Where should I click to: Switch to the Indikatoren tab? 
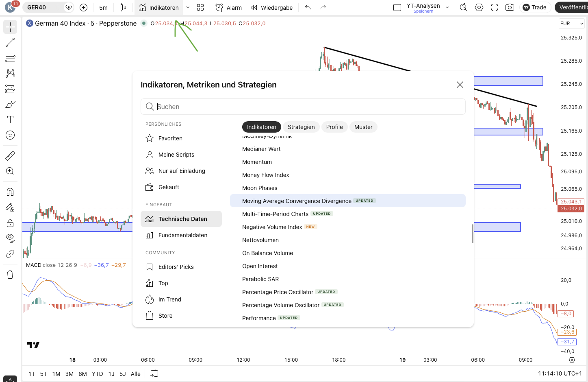(x=262, y=127)
